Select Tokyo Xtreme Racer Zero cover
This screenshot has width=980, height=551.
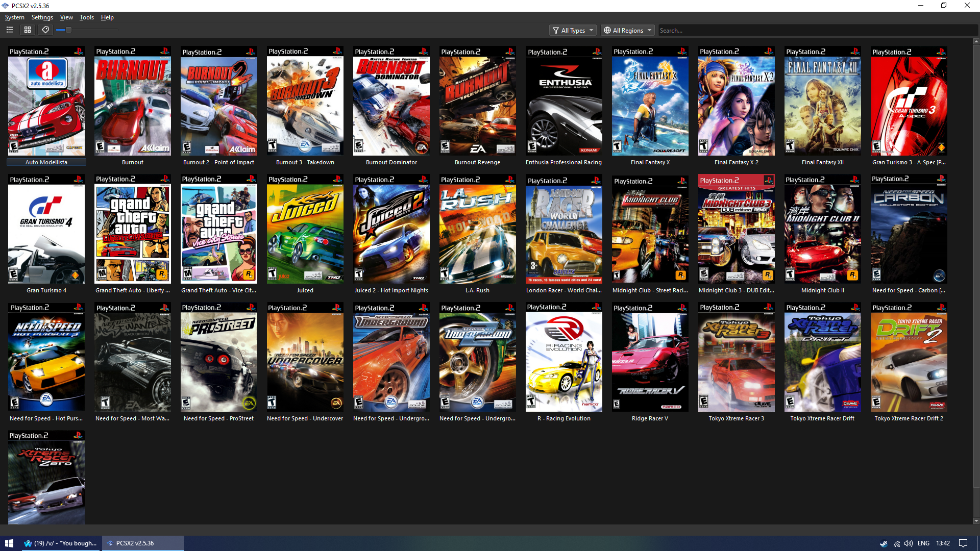pyautogui.click(x=46, y=478)
